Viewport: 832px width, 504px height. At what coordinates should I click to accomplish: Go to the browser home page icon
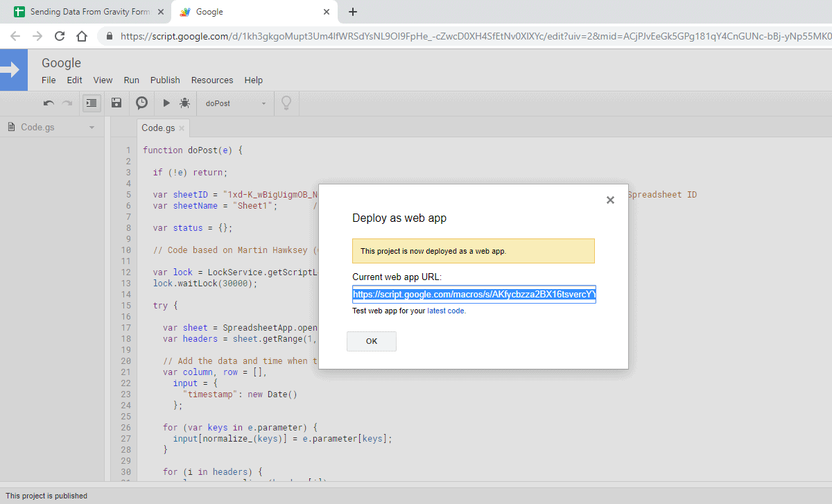click(x=82, y=36)
